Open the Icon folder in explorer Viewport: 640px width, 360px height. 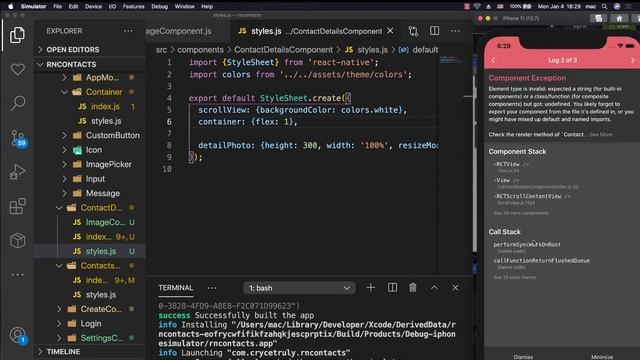(x=94, y=150)
